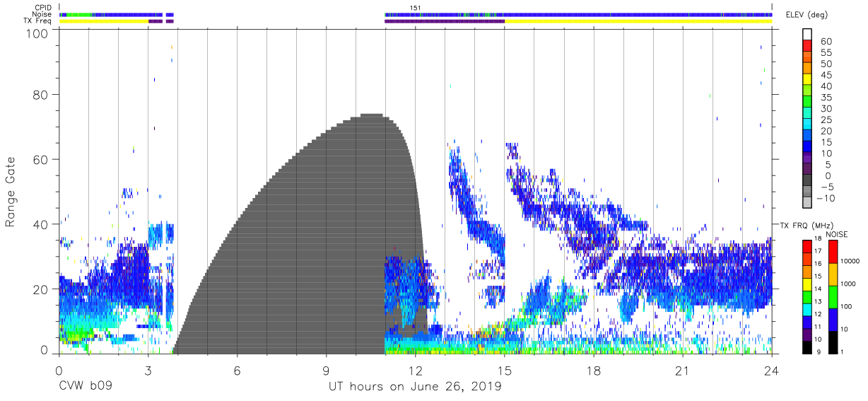The height and width of the screenshot is (401, 868).
Task: Click NOISE colorbar value '1000'
Action: (848, 284)
